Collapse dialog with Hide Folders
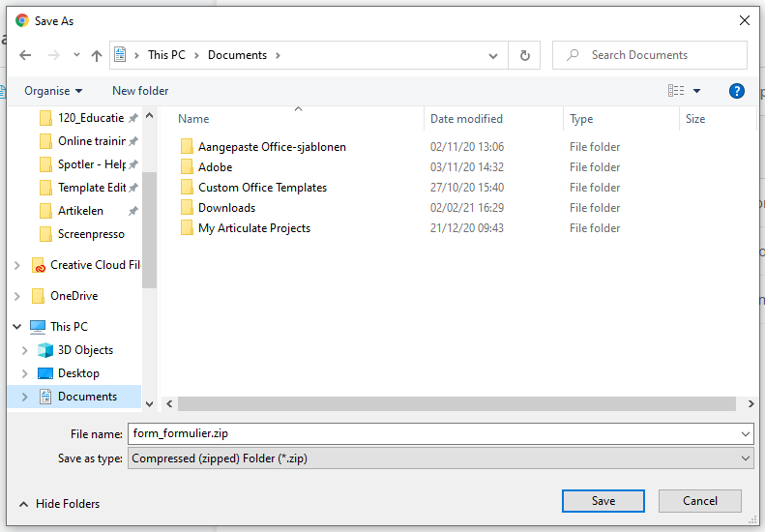Viewport: 765px width, 532px height. pos(59,503)
